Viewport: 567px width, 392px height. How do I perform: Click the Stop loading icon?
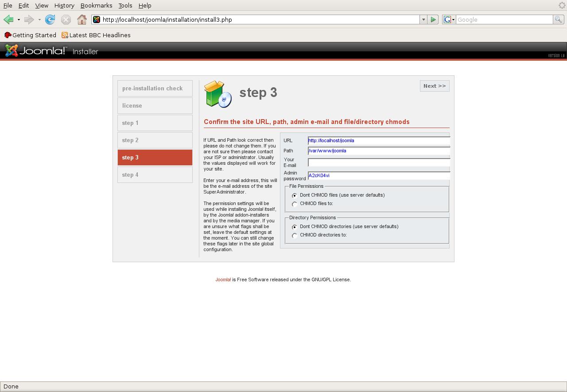coord(66,19)
